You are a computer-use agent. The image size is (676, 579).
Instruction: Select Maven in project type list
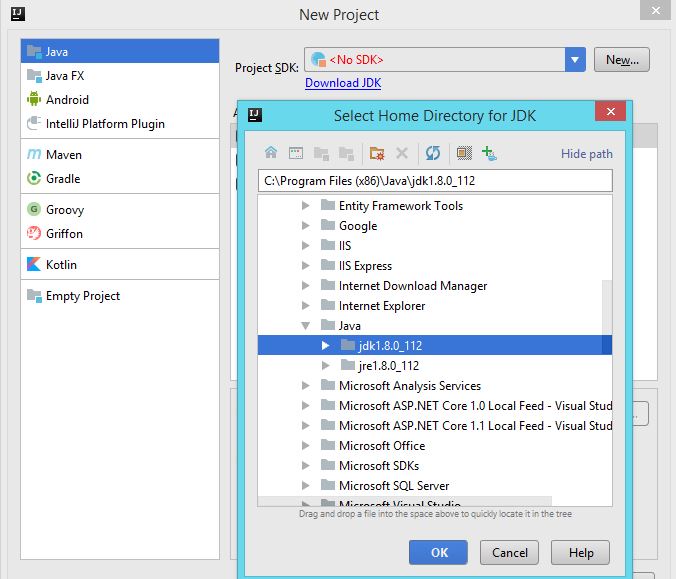[x=64, y=155]
